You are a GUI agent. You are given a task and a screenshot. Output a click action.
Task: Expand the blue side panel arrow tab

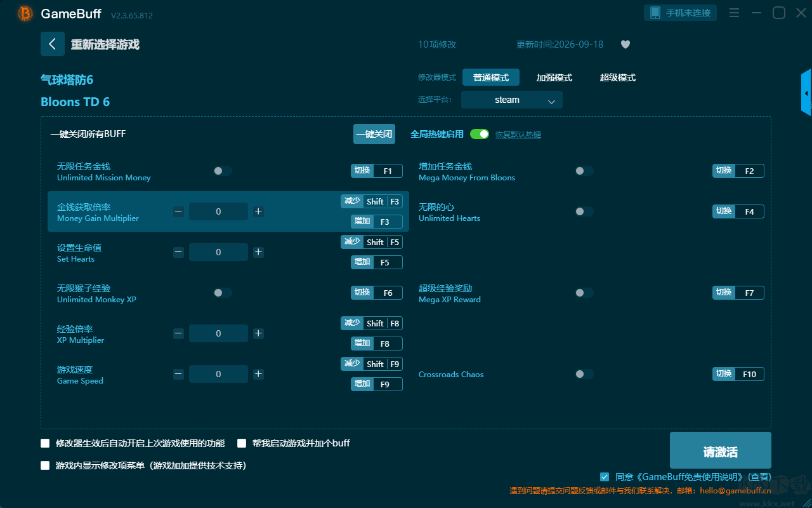pos(806,93)
